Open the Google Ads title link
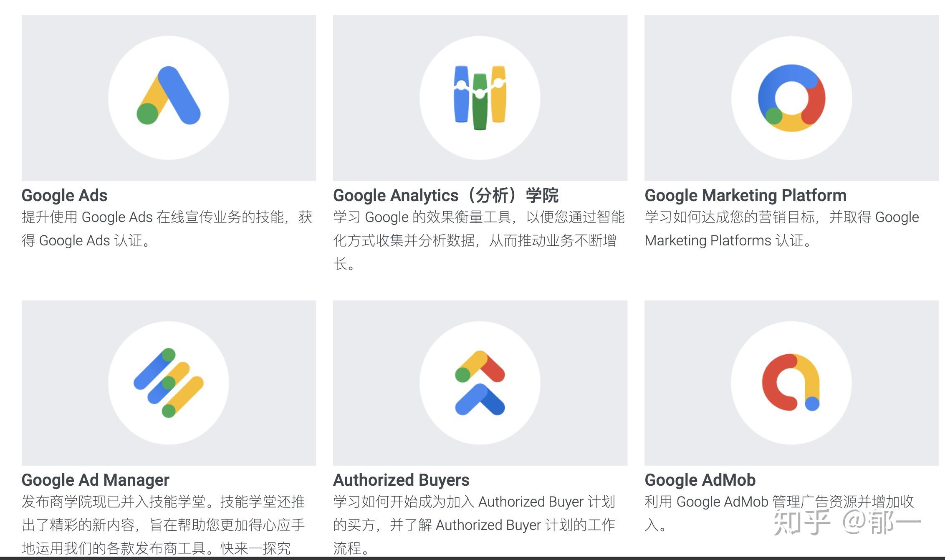 point(64,195)
